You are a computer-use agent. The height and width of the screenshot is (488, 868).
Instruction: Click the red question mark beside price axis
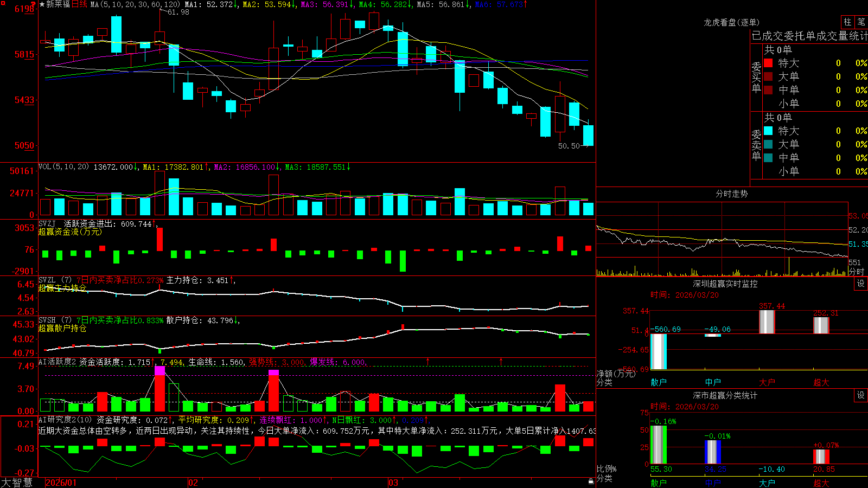pos(33,4)
